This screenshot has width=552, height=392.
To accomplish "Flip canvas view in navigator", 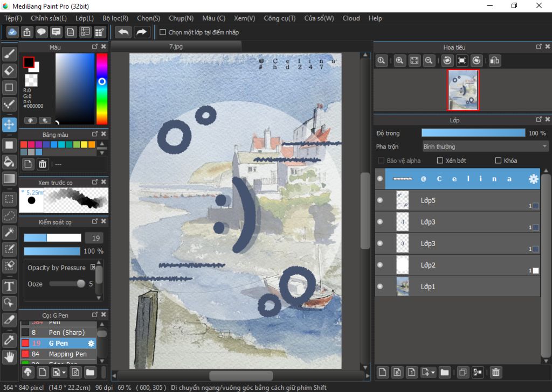I will [x=495, y=60].
